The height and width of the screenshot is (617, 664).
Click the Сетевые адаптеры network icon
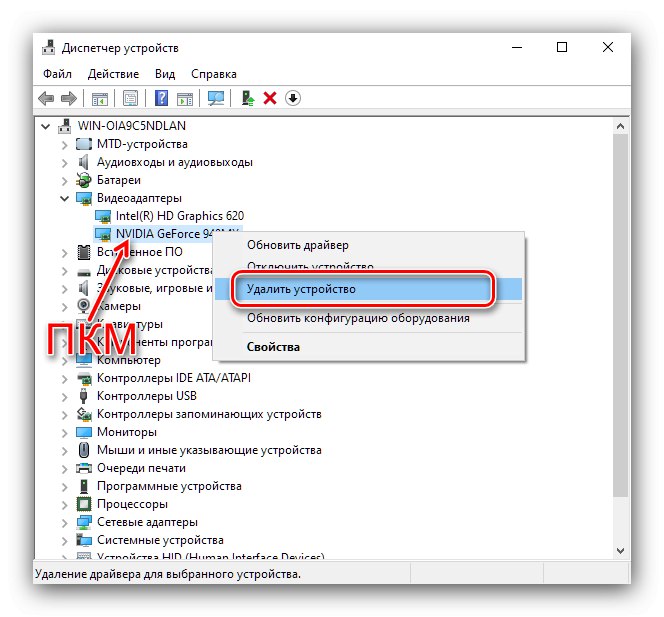point(84,522)
